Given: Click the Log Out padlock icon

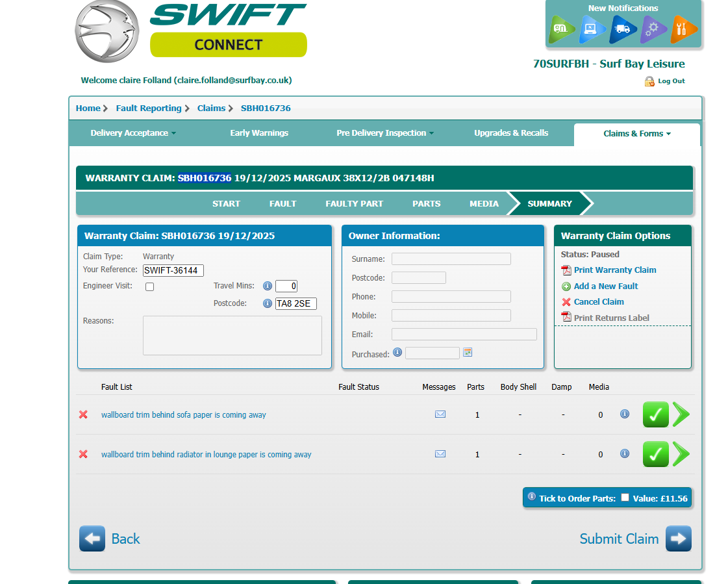Looking at the screenshot, I should coord(649,81).
